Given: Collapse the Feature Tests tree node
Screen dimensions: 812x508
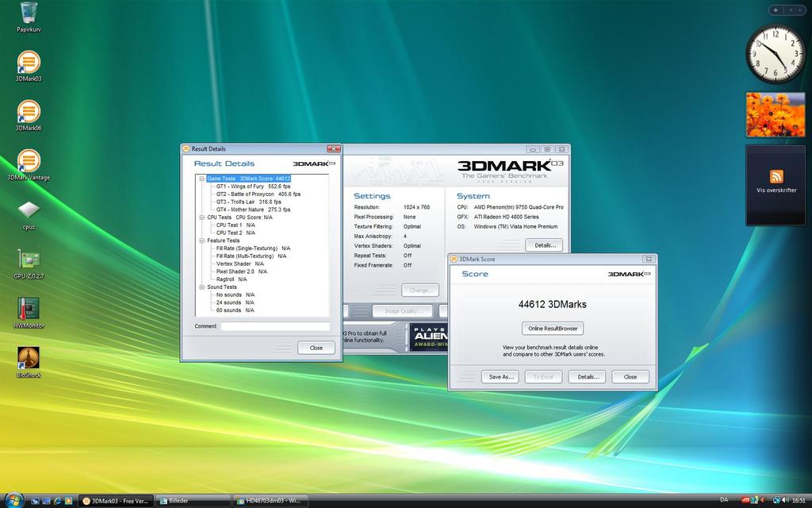Looking at the screenshot, I should [x=202, y=241].
